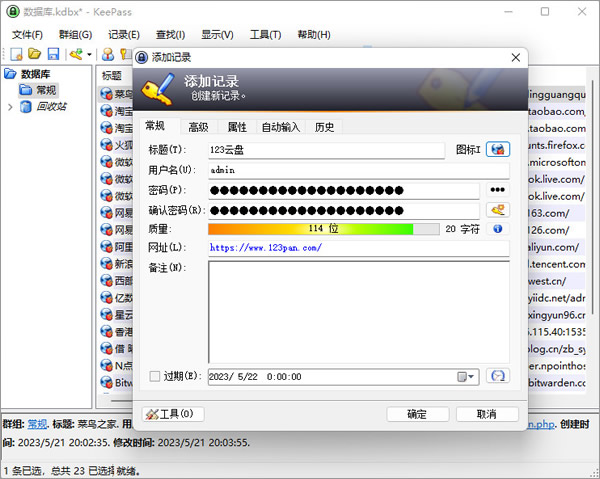
Task: Click the globe icon of 菜鸟 entry row
Action: pos(106,94)
